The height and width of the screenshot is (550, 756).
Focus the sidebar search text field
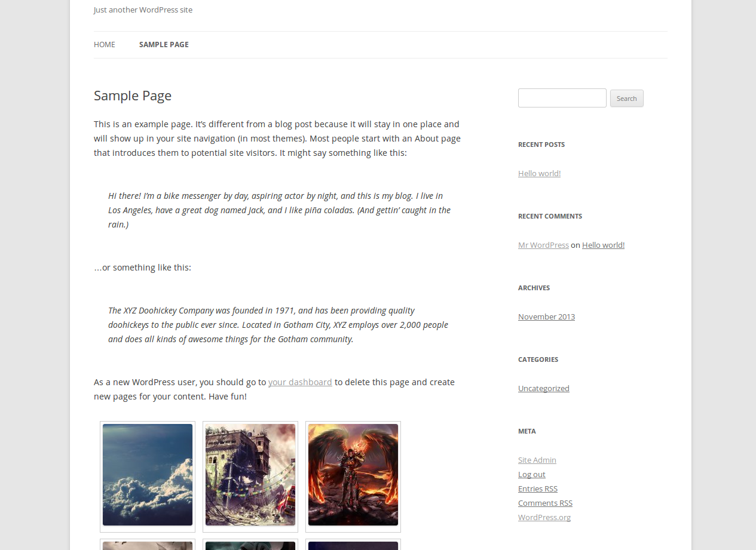[x=562, y=98]
